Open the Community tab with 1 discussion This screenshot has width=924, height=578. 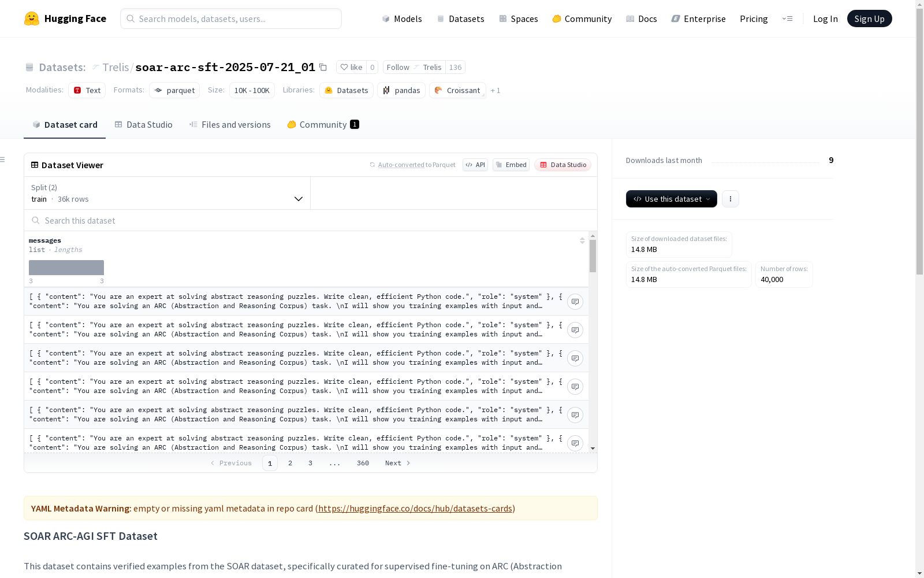323,125
